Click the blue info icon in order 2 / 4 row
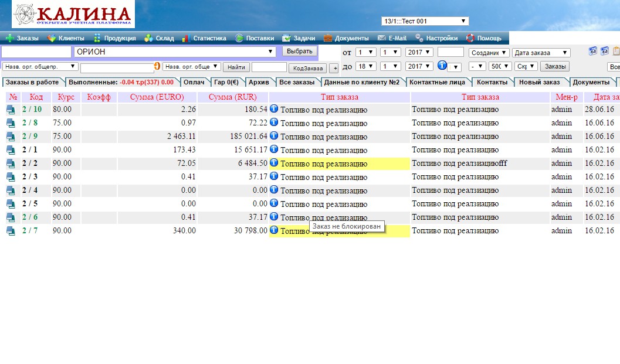This screenshot has width=620, height=364. (273, 189)
